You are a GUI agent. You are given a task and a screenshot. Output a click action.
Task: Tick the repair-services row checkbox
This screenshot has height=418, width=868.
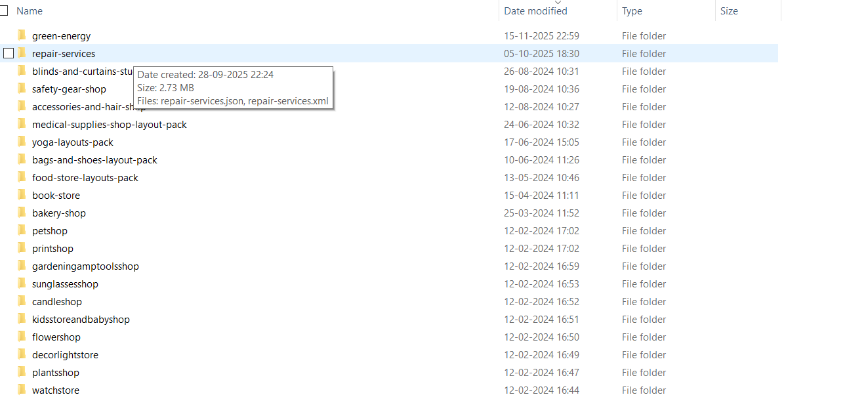9,53
